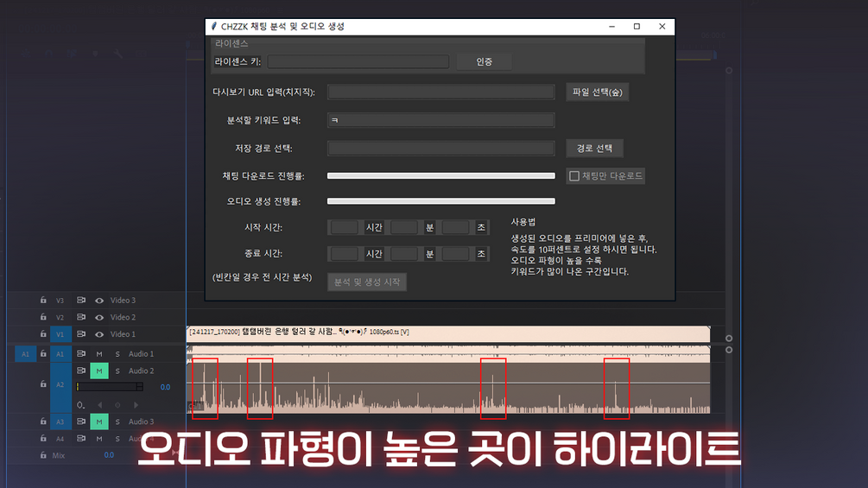Click the 종료 시간 second field
Screen dimensions: 868x488
point(455,254)
